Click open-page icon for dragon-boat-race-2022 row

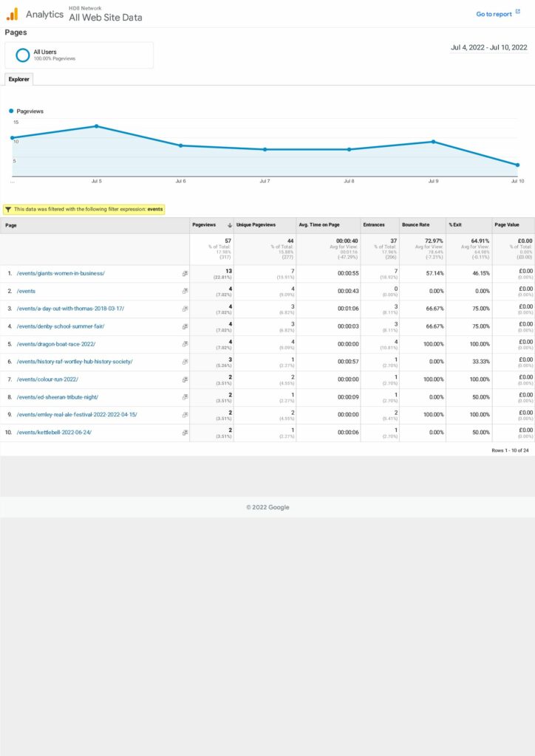pos(185,344)
